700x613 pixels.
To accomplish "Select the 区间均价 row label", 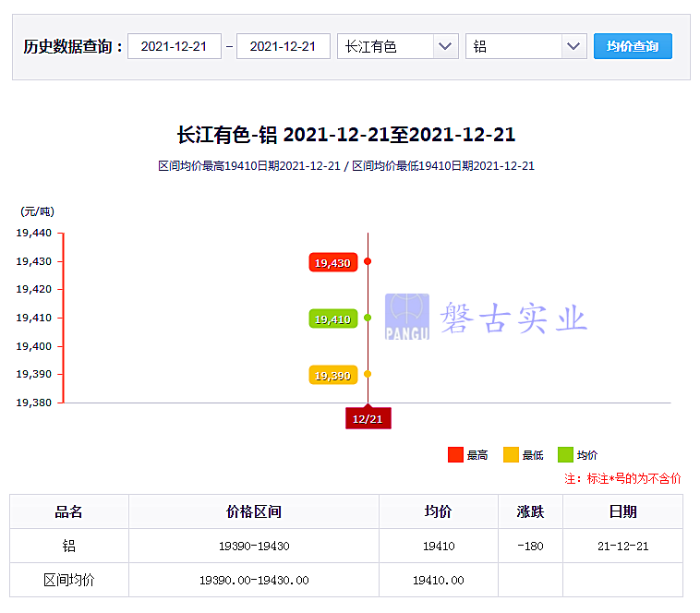I will (68, 580).
